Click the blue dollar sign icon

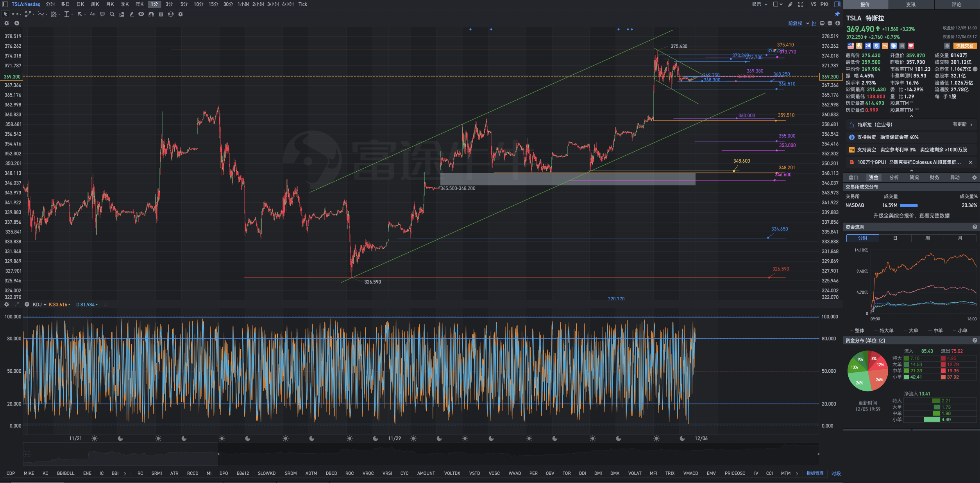pyautogui.click(x=876, y=46)
